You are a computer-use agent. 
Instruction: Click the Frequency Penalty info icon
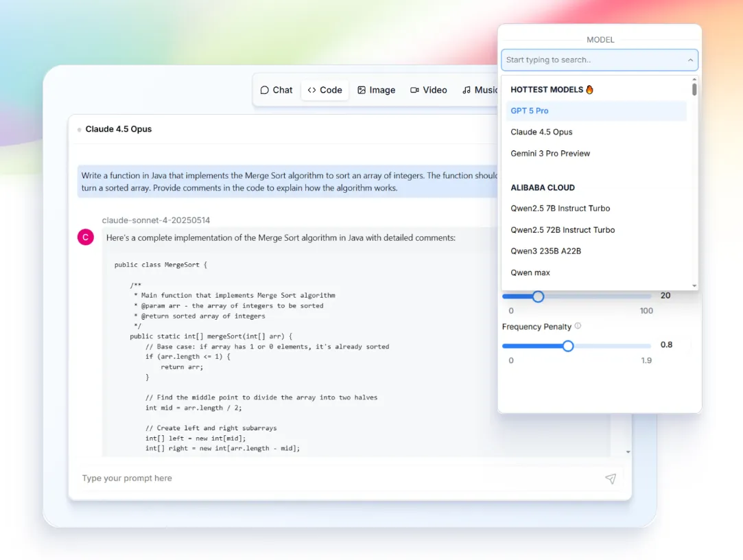(x=578, y=326)
